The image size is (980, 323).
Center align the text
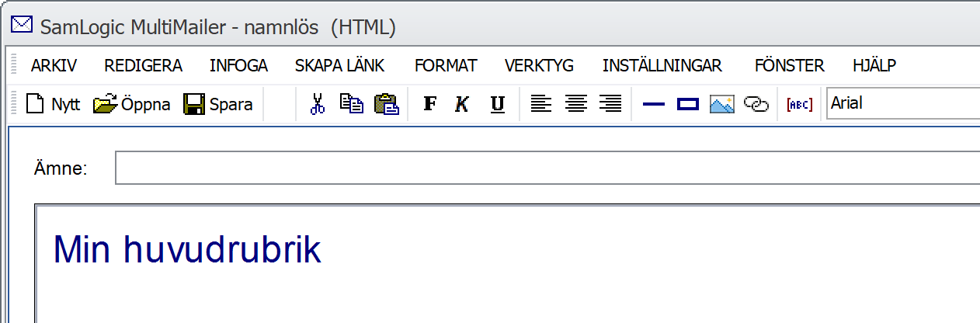tap(575, 104)
